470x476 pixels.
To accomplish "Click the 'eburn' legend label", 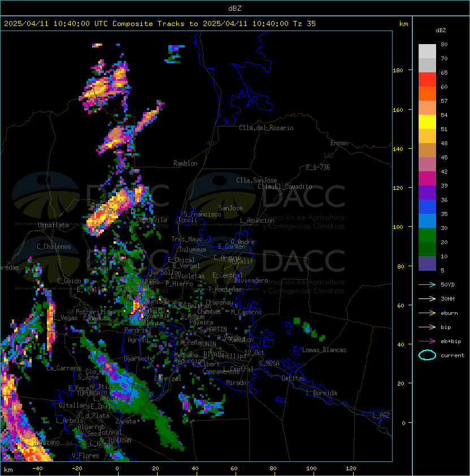I will [x=449, y=313].
